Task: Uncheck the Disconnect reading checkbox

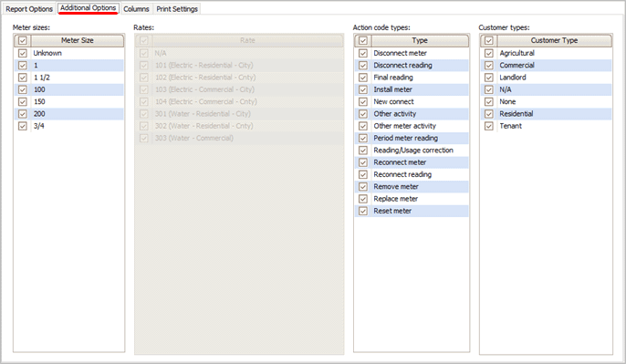Action: click(x=363, y=66)
